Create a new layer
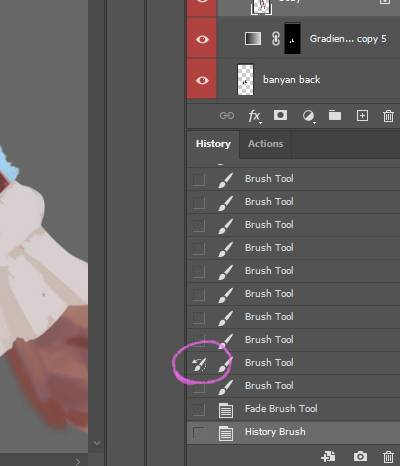Image resolution: width=400 pixels, height=466 pixels. click(x=362, y=116)
